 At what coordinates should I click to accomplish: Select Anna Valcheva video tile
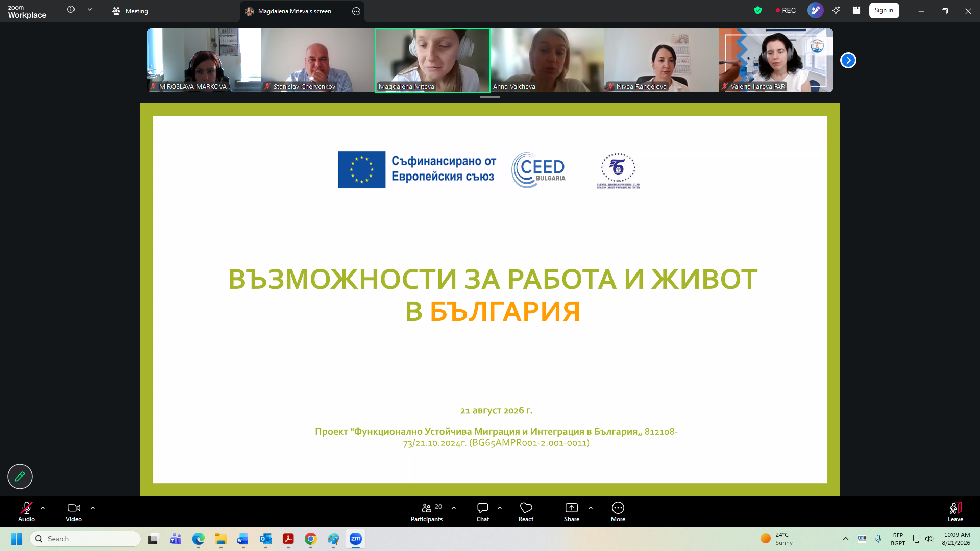[x=547, y=60]
